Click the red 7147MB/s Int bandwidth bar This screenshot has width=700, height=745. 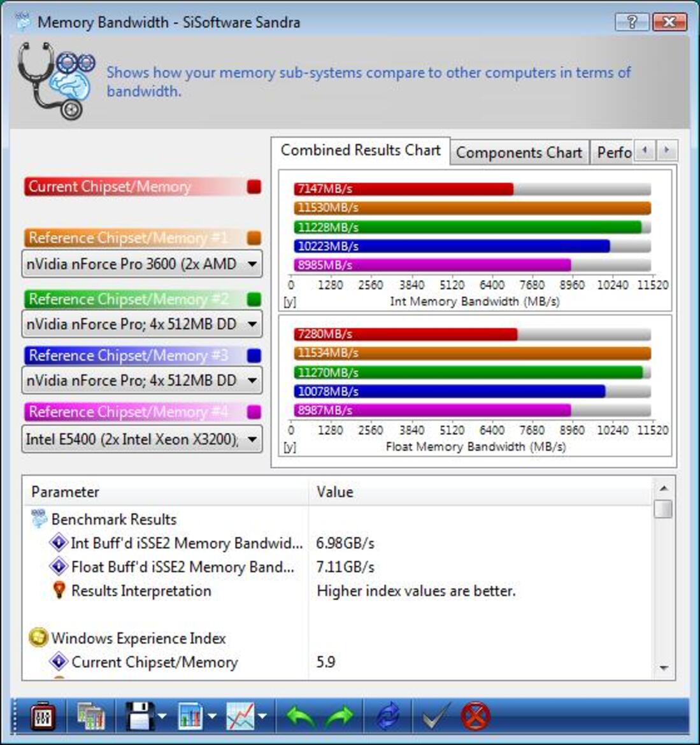(x=403, y=188)
